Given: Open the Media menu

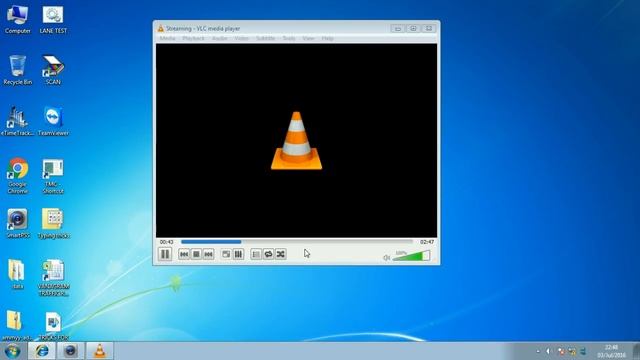Looking at the screenshot, I should tap(167, 38).
